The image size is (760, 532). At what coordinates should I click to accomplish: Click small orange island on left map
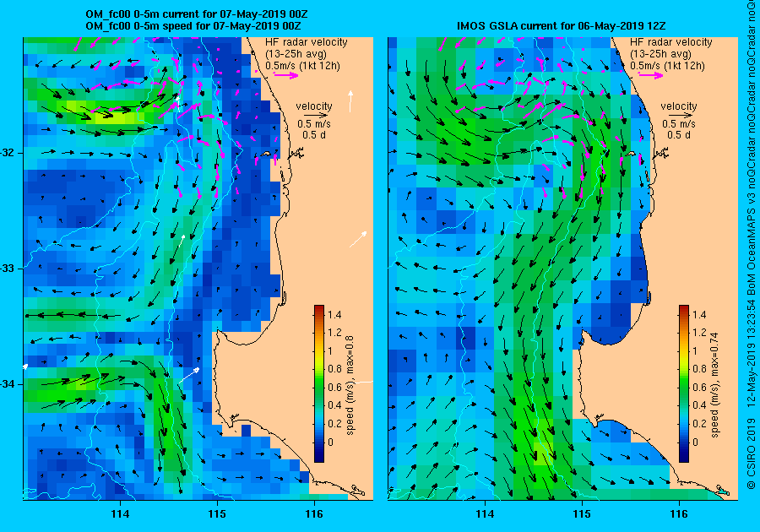click(266, 154)
